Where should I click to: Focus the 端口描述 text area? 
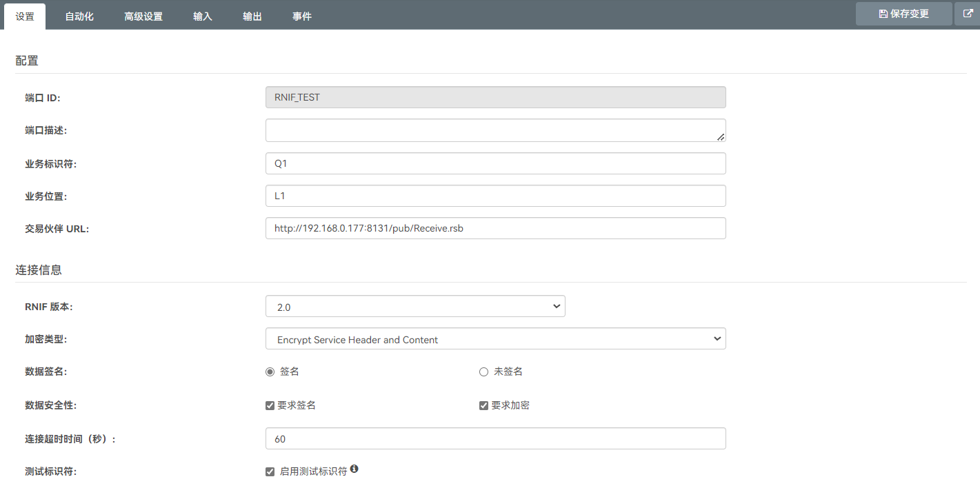pyautogui.click(x=495, y=130)
